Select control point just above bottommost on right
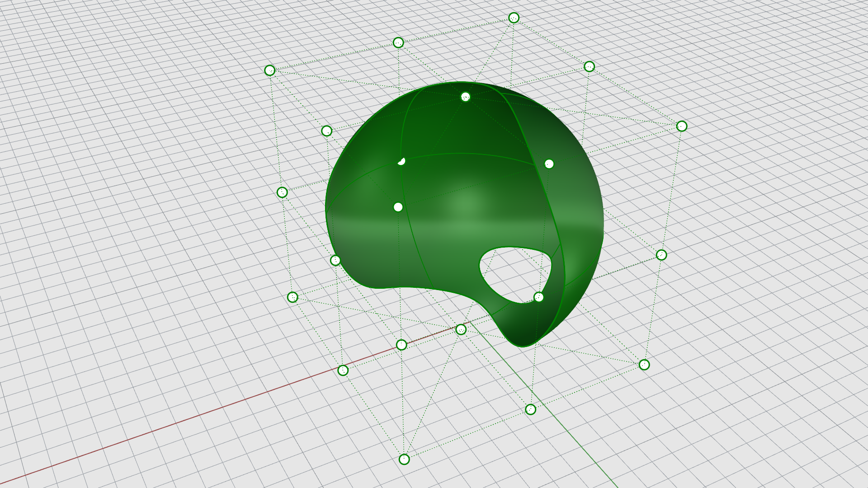The image size is (868, 488). pos(531,409)
